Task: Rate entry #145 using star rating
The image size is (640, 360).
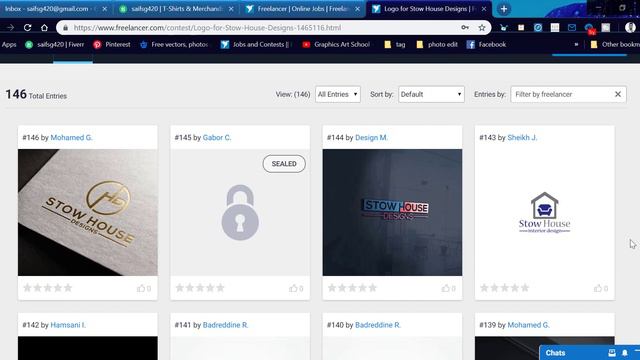Action: tap(200, 288)
